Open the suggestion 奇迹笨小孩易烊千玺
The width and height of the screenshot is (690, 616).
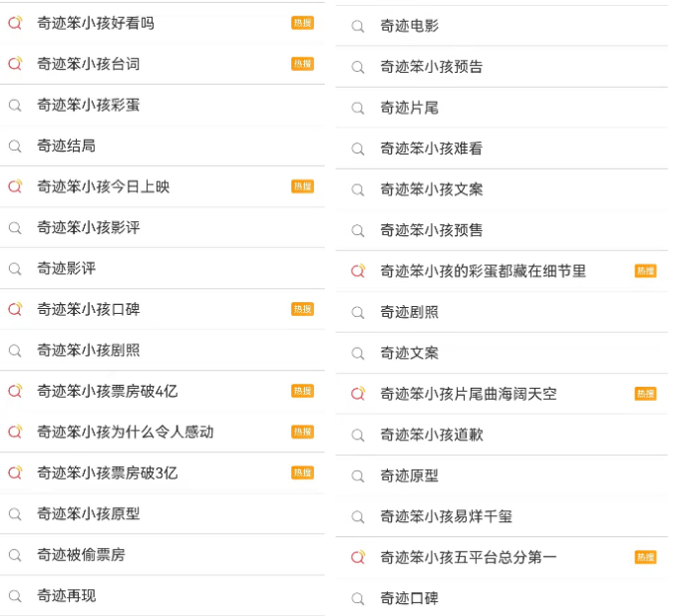pos(502,516)
